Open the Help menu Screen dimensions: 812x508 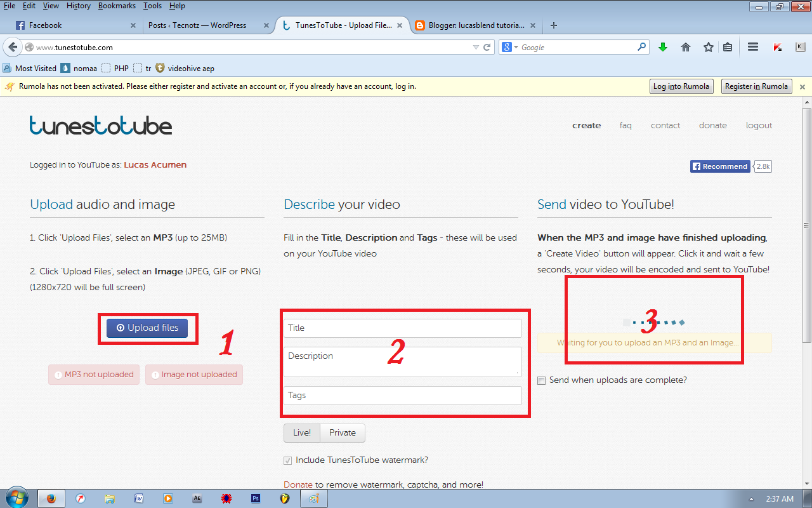tap(177, 6)
